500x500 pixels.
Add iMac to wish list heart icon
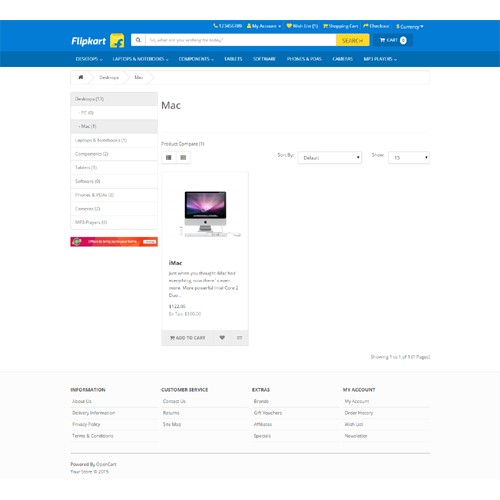222,338
